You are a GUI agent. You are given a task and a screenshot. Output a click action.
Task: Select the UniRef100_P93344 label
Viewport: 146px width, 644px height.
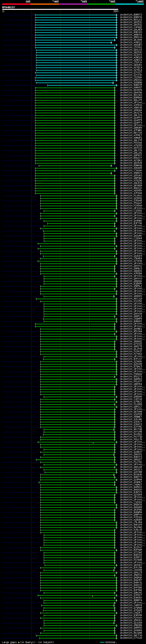[x=131, y=143]
